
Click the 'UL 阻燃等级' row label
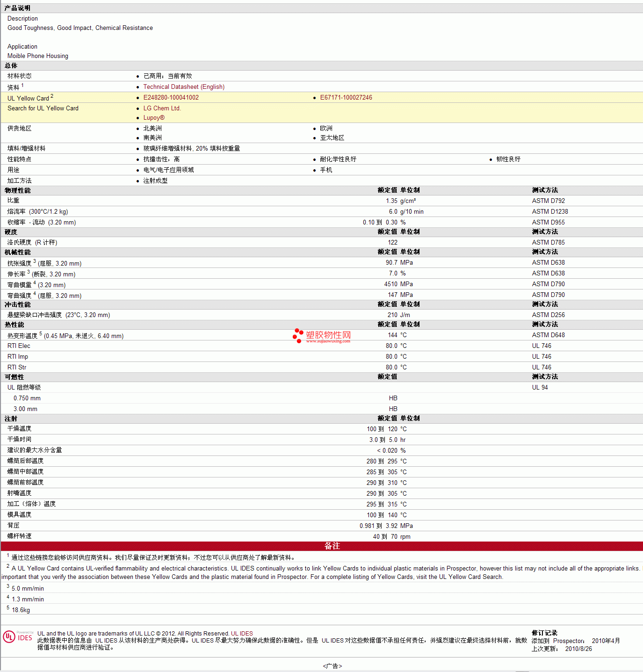pos(24,388)
